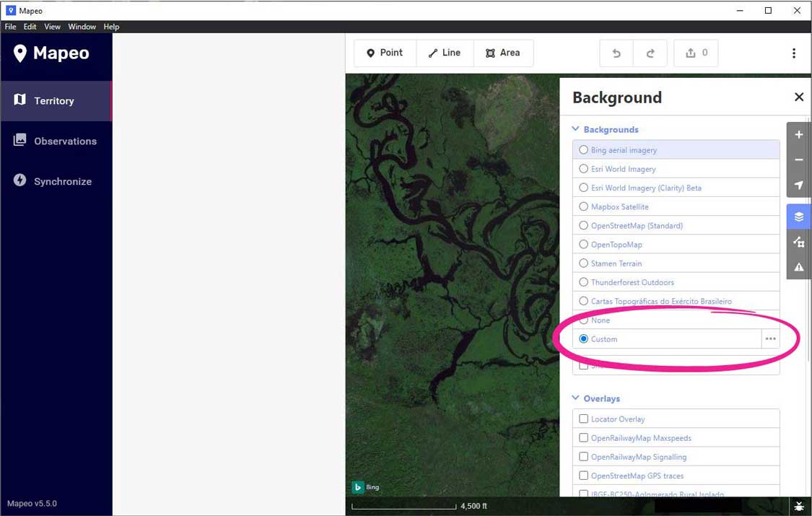The height and width of the screenshot is (516, 812).
Task: Zoom in on the map
Action: (x=799, y=135)
